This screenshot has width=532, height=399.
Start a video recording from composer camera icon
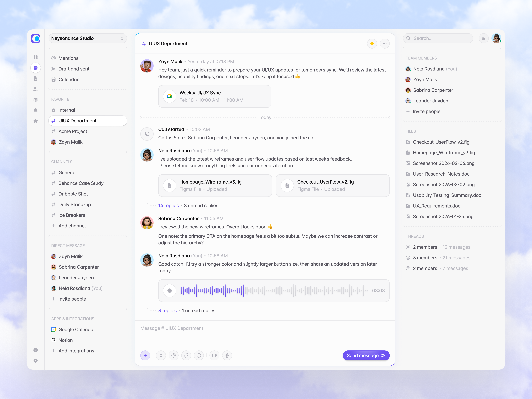pos(215,355)
